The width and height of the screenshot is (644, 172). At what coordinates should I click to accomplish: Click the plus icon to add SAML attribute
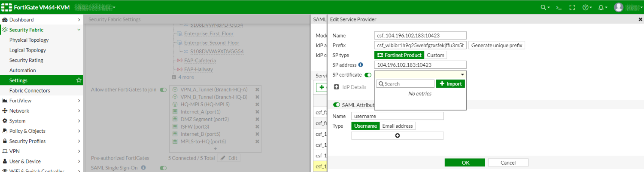coord(397,136)
